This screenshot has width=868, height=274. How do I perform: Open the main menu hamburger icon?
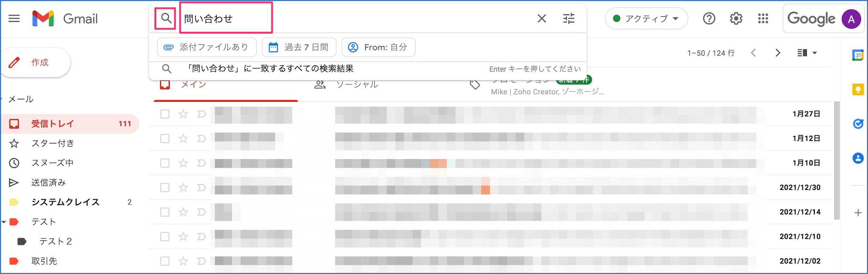click(x=14, y=18)
